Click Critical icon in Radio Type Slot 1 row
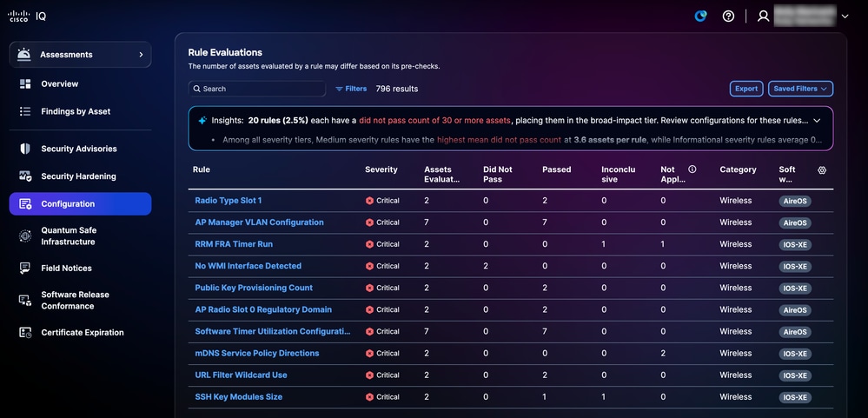Screen dimensions: 868x418 370,201
